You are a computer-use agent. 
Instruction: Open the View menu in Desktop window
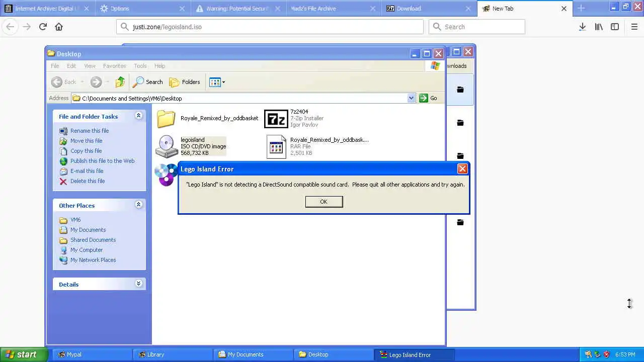(x=90, y=66)
